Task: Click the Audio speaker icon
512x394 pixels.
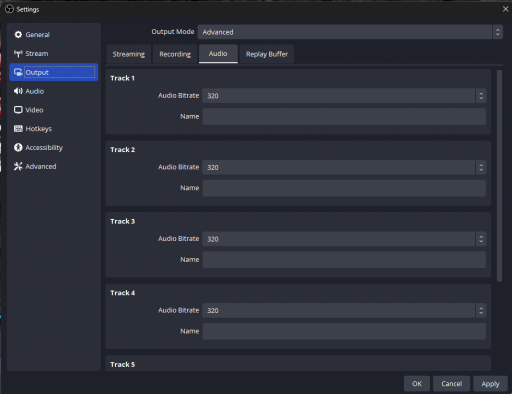Action: 18,91
